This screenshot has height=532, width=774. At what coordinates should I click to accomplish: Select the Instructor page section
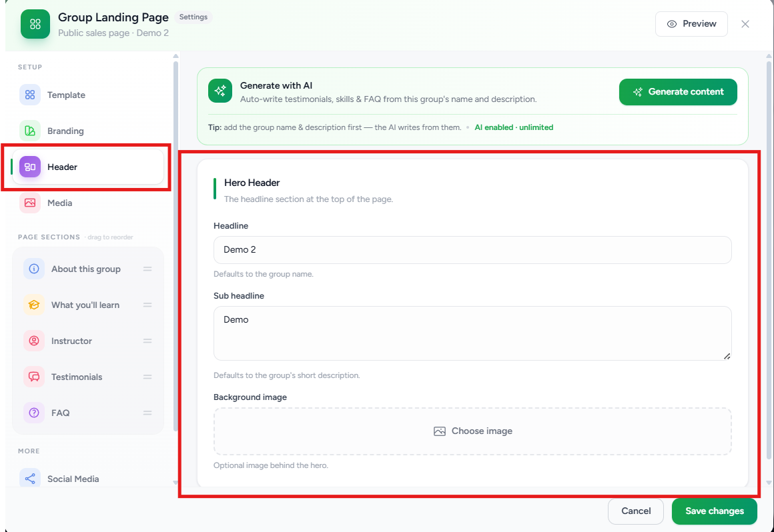(x=88, y=341)
